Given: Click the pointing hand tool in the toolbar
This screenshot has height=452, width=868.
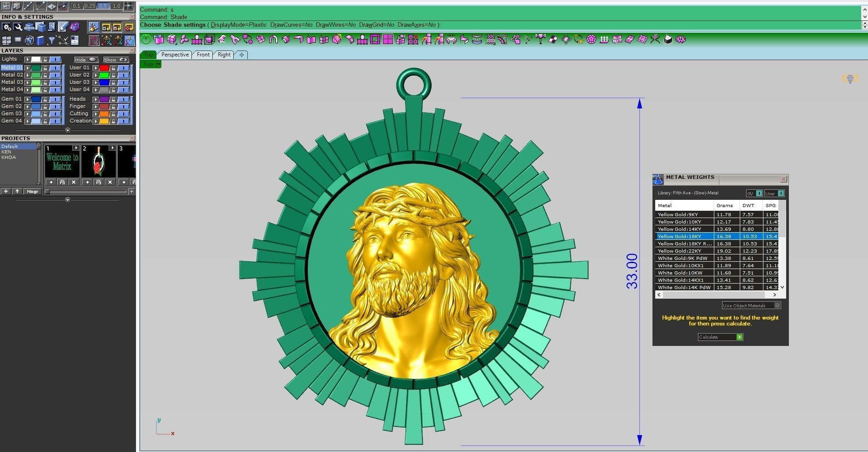Looking at the screenshot, I should [515, 39].
